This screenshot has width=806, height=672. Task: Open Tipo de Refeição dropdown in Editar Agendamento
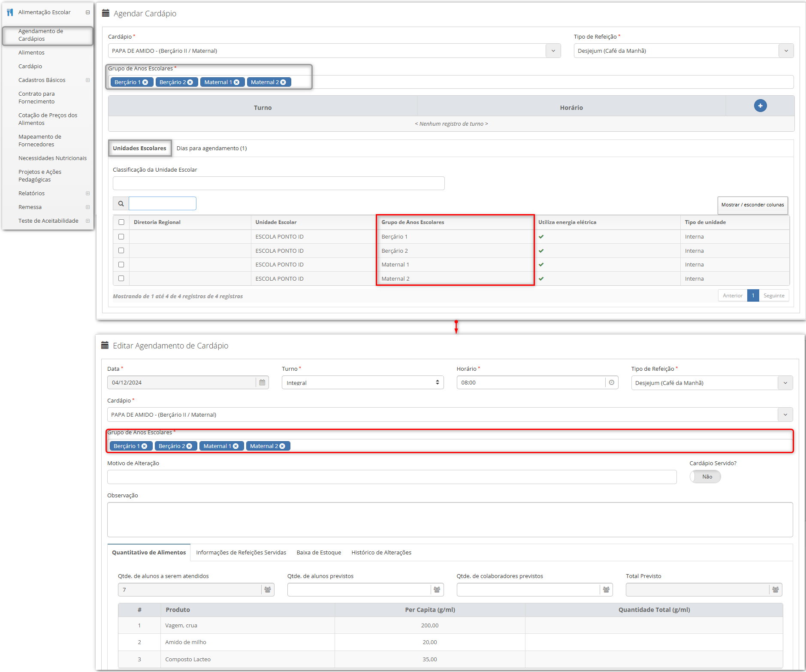[785, 383]
